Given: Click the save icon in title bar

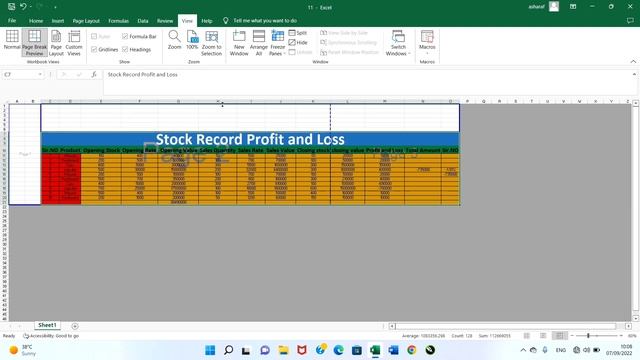Looking at the screenshot, I should pos(11,7).
